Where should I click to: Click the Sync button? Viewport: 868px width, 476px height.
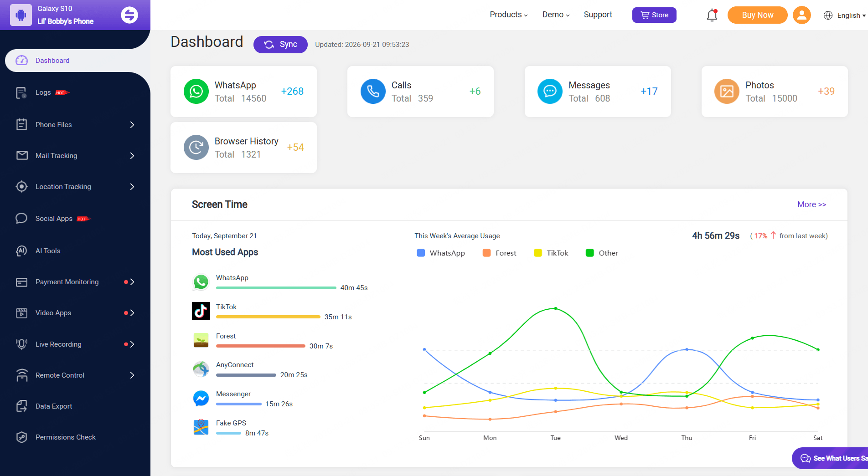(280, 44)
